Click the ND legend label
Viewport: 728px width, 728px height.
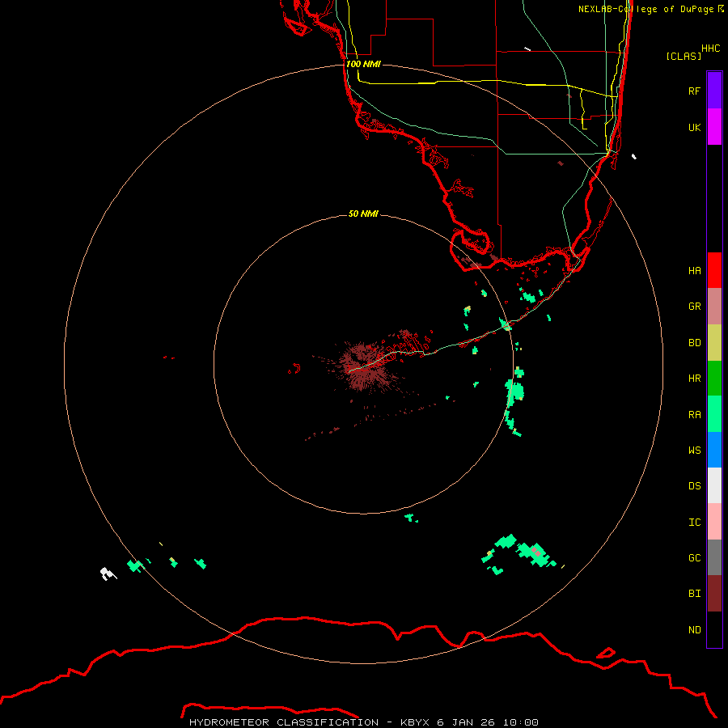click(694, 630)
